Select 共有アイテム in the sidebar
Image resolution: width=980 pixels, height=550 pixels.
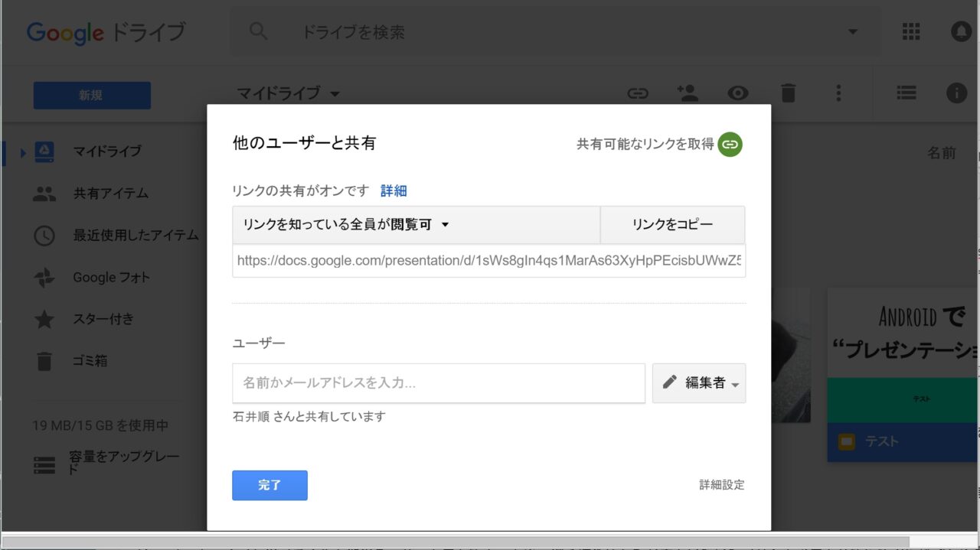pos(110,194)
